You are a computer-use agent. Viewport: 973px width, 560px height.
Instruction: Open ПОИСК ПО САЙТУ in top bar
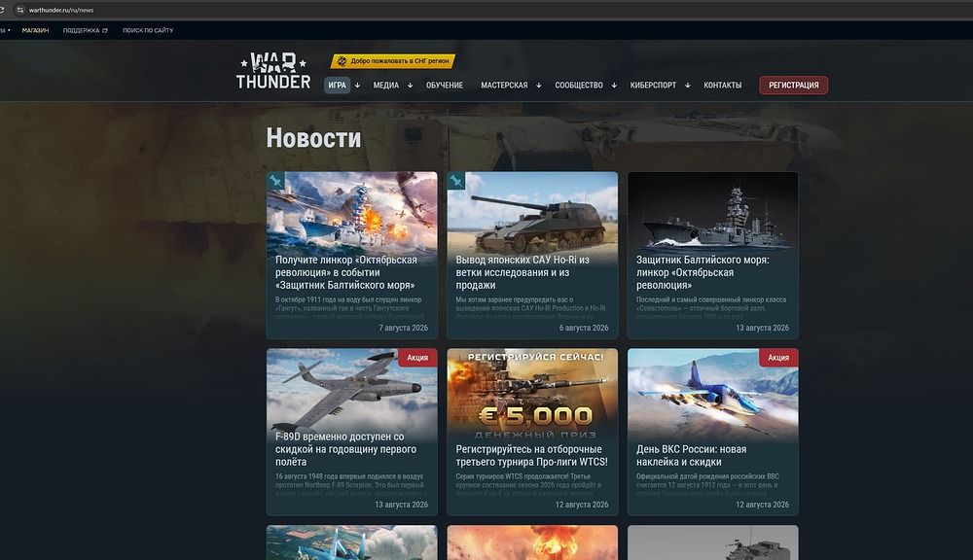(148, 30)
